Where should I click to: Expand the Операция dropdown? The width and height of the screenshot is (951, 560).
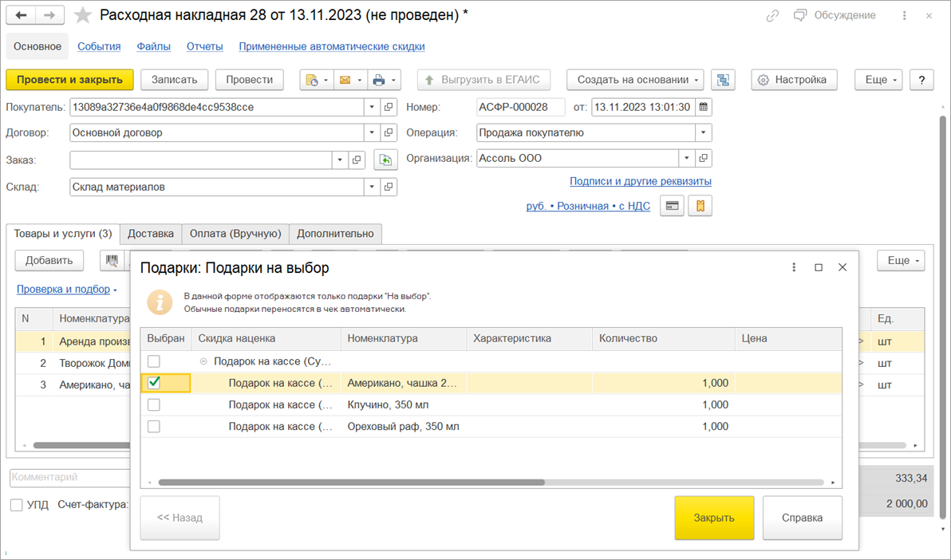[x=703, y=133]
